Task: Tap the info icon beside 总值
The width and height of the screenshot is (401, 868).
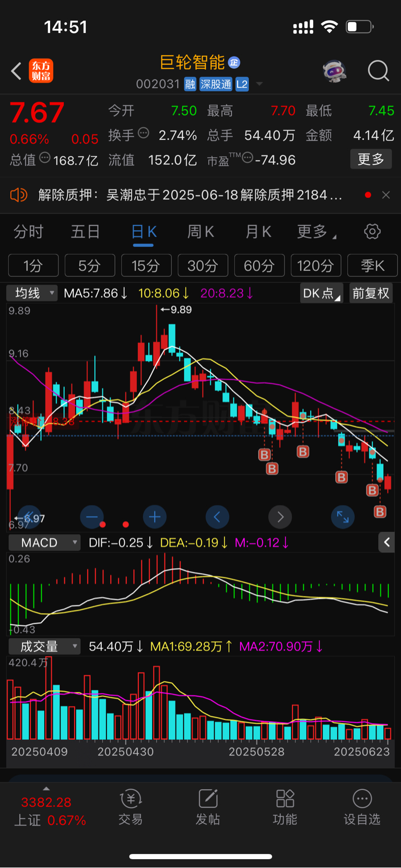Action: 45,158
